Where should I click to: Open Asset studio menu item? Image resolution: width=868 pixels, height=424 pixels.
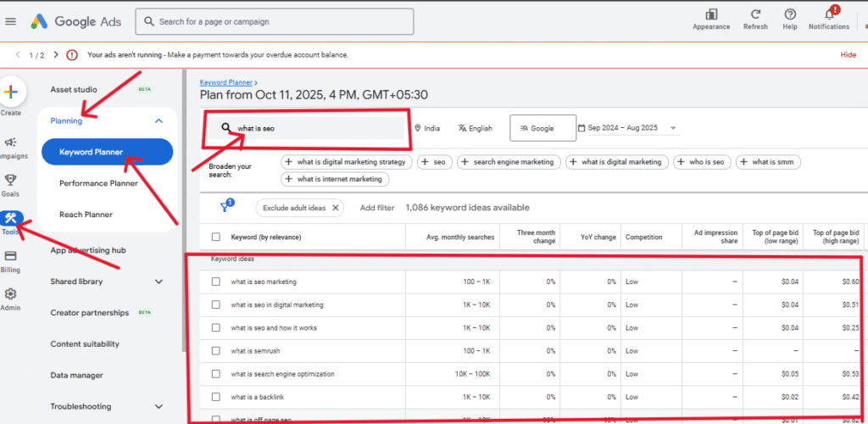[x=74, y=90]
